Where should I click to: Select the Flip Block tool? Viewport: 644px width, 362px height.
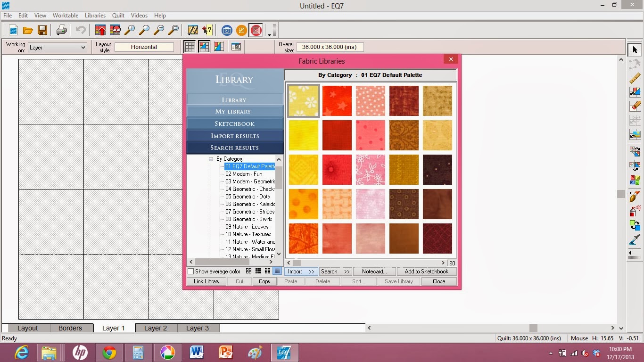(635, 166)
